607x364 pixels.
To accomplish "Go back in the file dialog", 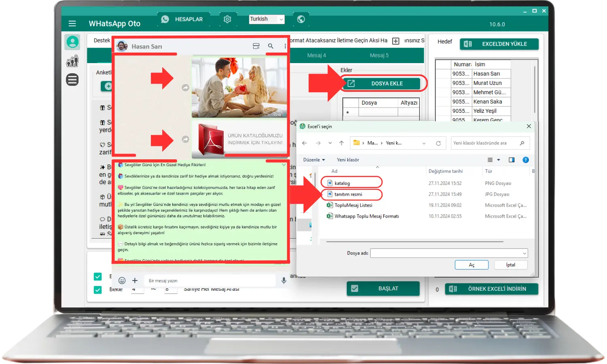I will (305, 143).
